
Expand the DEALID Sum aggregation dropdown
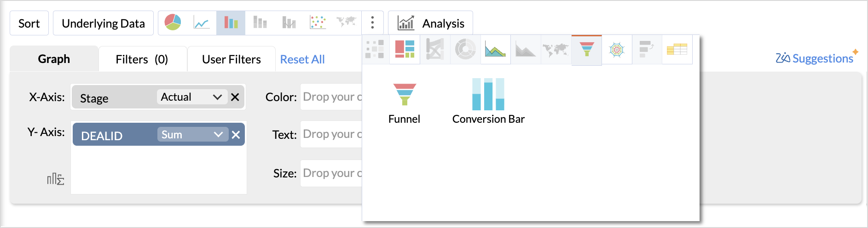click(x=192, y=134)
